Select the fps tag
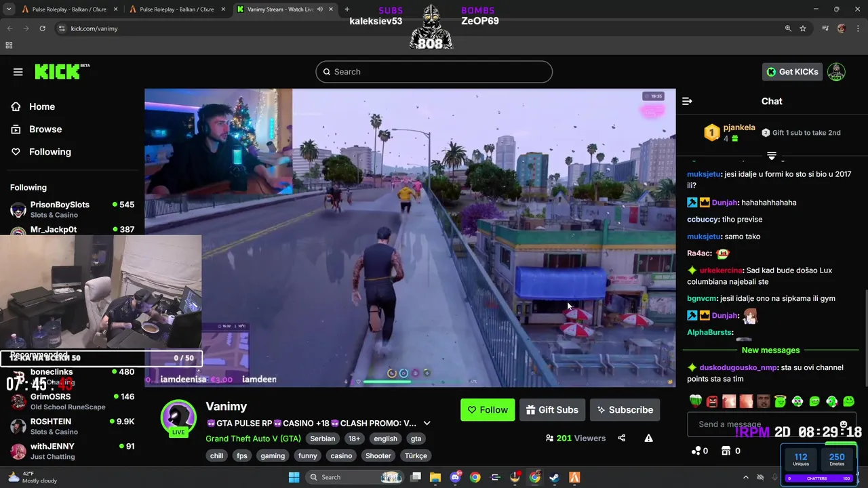Screen dimensions: 868x488 242,455
